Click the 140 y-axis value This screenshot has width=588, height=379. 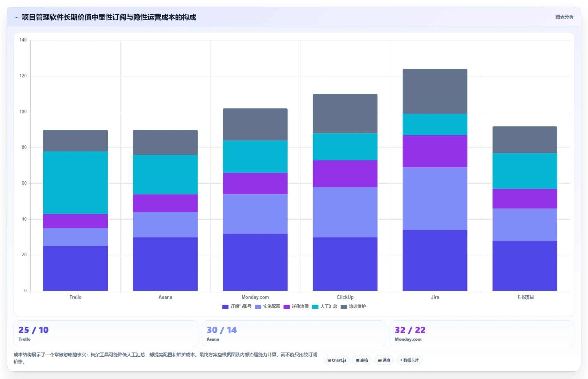[23, 40]
